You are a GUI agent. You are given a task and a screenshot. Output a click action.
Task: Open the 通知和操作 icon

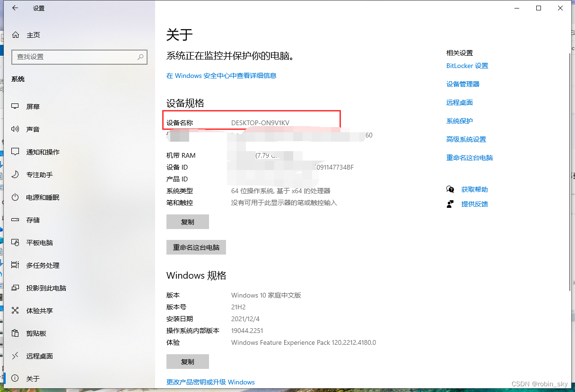[x=16, y=152]
